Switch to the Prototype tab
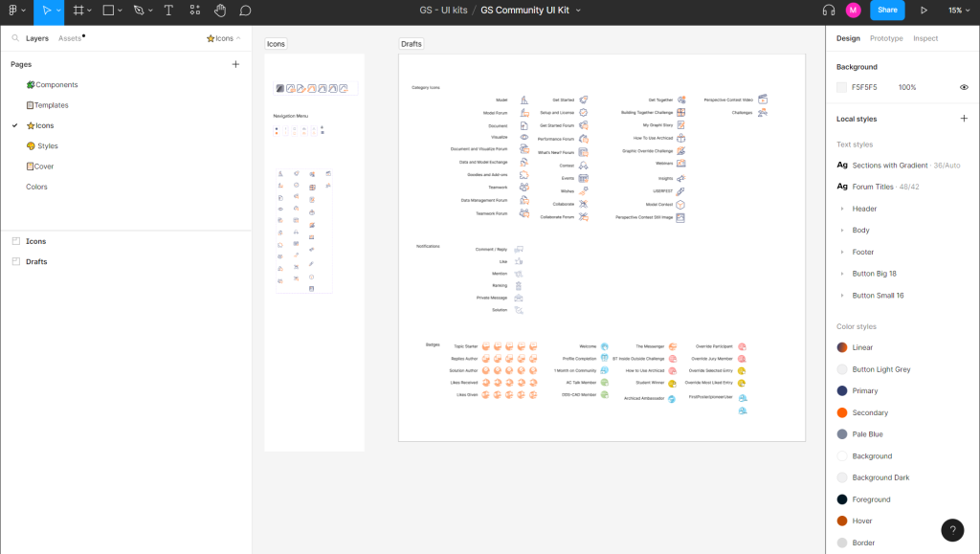The image size is (980, 554). click(885, 38)
